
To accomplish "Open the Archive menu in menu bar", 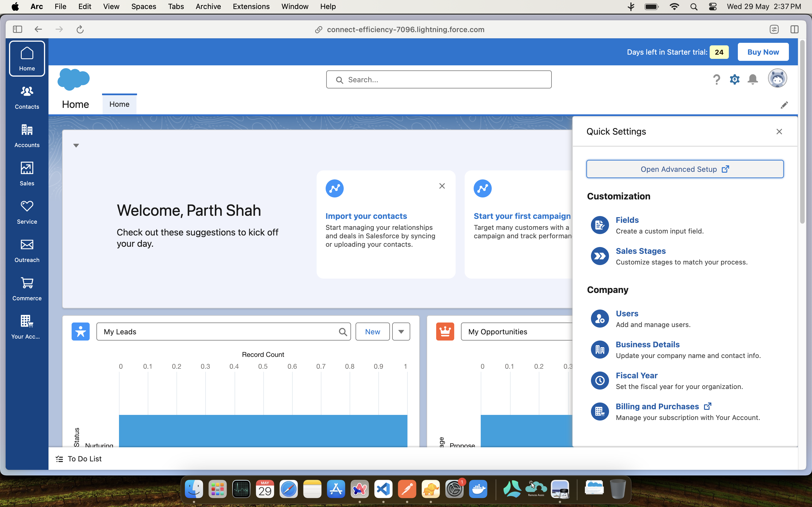I will pyautogui.click(x=208, y=6).
